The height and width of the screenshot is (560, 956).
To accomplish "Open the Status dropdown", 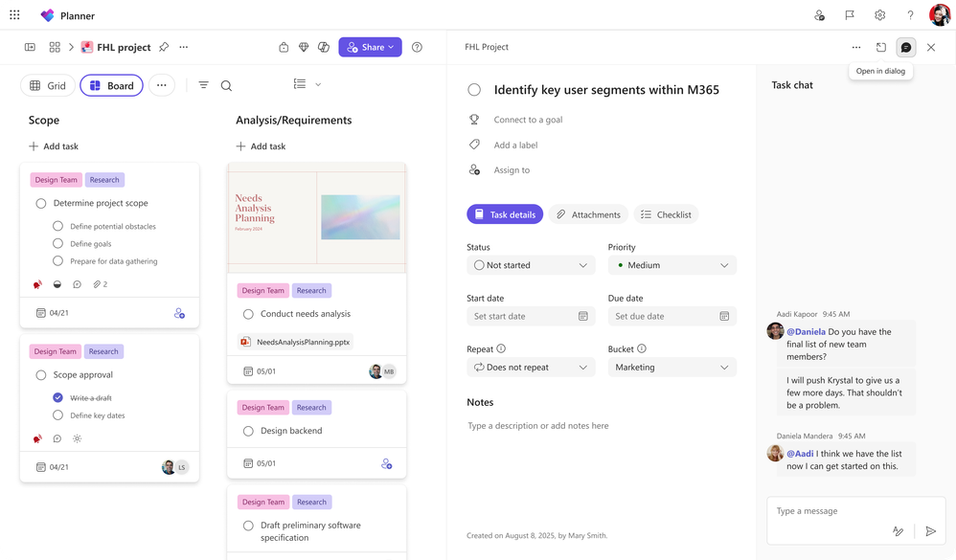I will (531, 265).
